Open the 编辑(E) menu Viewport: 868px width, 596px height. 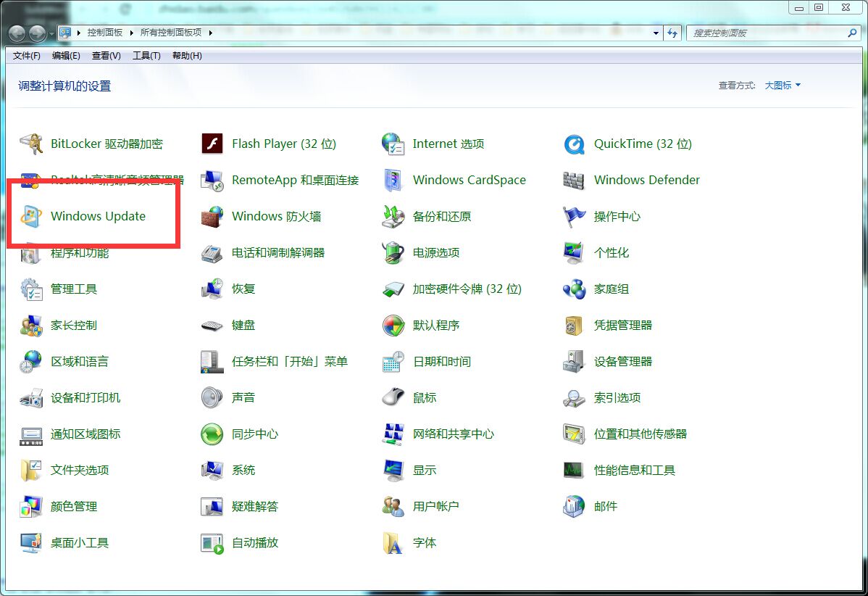(66, 56)
